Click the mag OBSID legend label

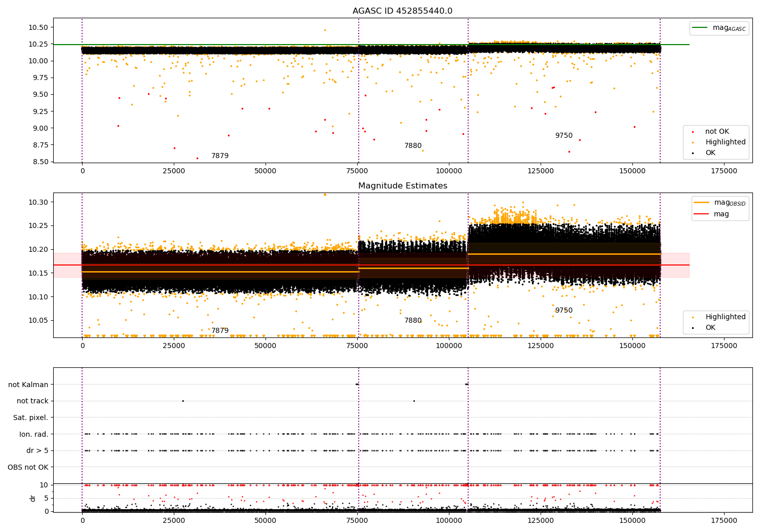(730, 203)
